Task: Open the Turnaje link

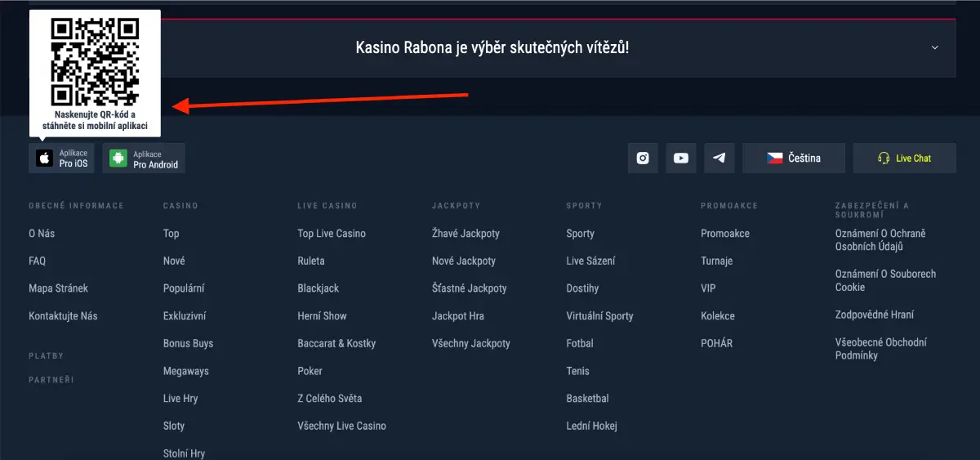Action: coord(716,261)
